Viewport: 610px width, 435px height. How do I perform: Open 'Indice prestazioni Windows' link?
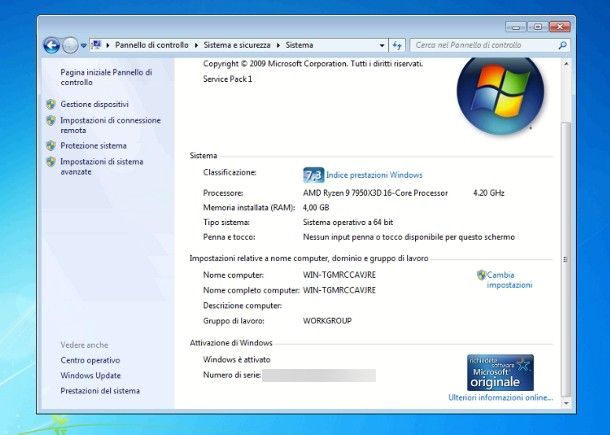[374, 175]
